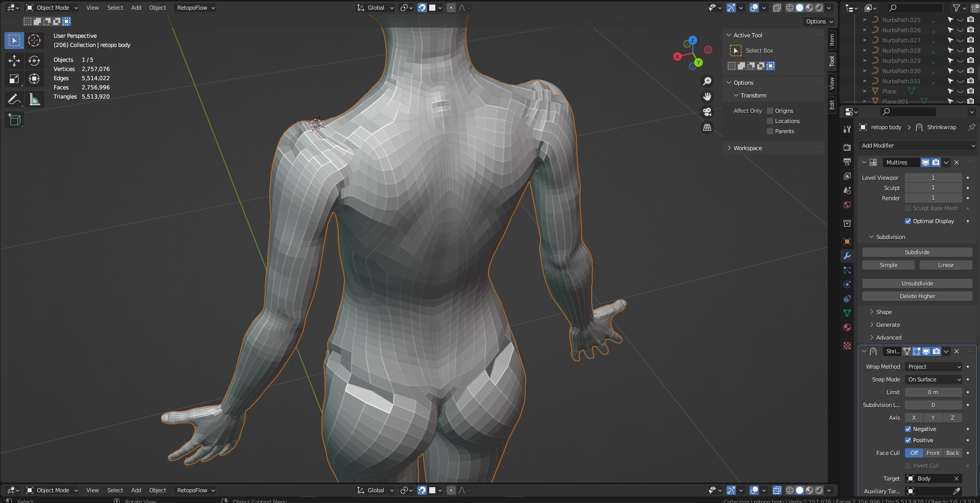Expand the Workspace panel

point(748,148)
